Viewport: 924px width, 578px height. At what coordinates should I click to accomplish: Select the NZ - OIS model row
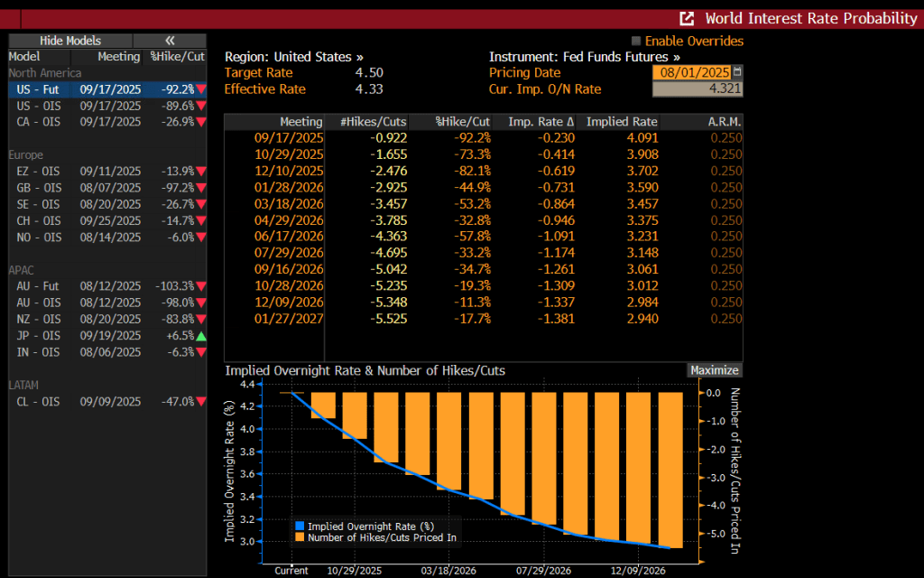tap(106, 319)
